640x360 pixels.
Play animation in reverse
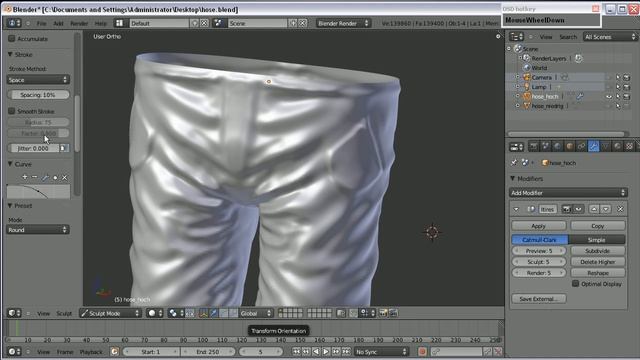tap(316, 351)
